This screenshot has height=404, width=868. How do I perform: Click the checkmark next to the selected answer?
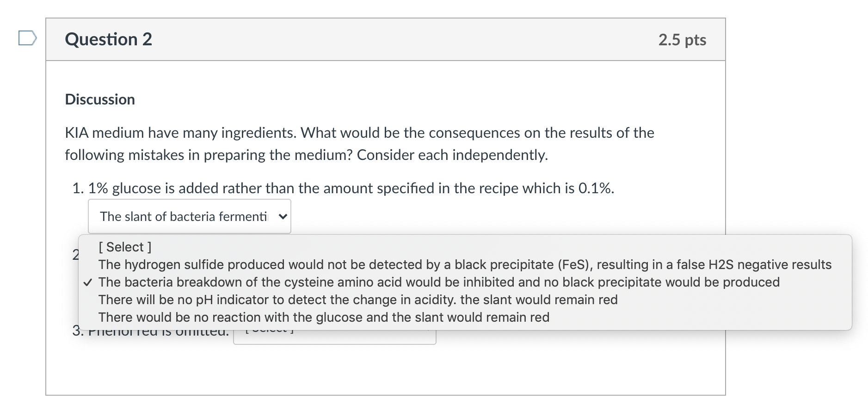tap(88, 282)
